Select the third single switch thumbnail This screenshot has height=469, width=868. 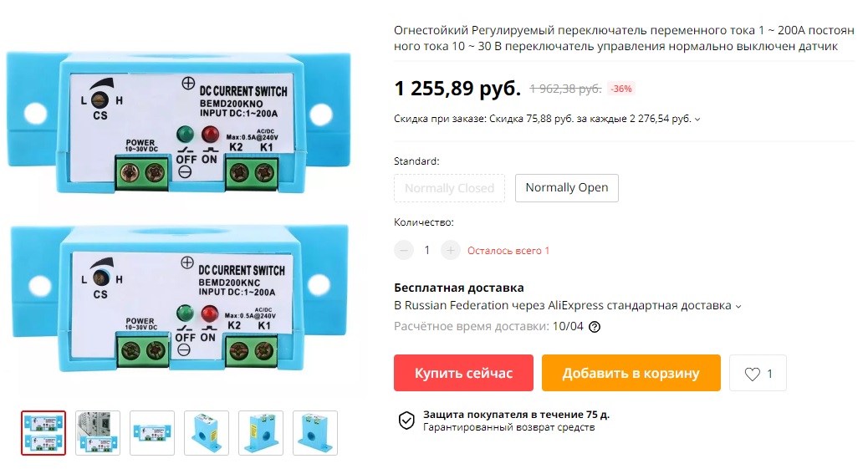151,433
